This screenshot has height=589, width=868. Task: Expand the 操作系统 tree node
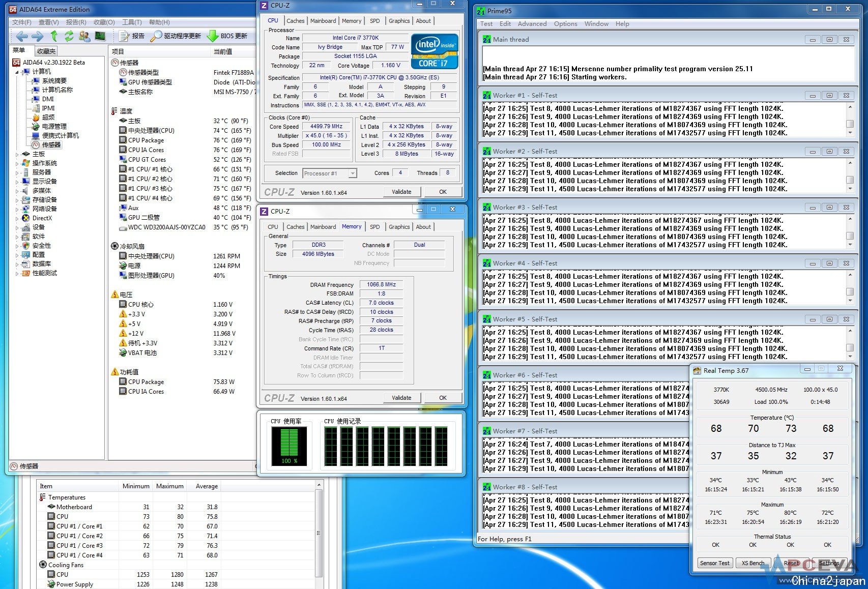coord(17,163)
